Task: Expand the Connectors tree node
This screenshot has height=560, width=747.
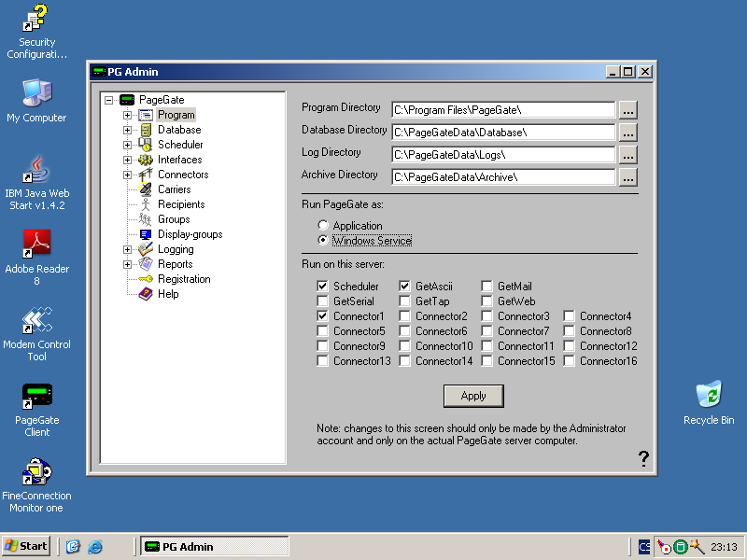Action: (127, 175)
